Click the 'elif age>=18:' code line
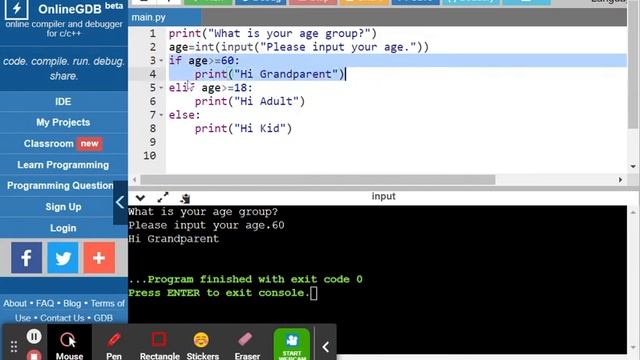The height and width of the screenshot is (360, 640). pos(211,88)
